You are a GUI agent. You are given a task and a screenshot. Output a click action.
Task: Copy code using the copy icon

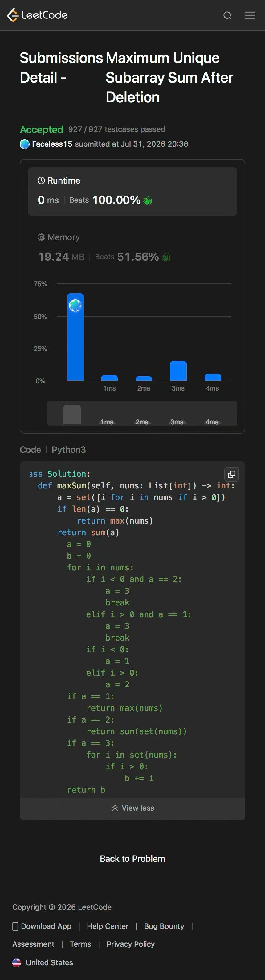pyautogui.click(x=231, y=474)
